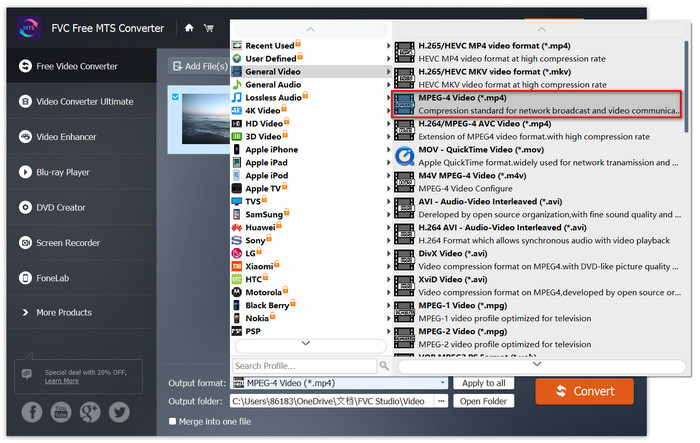This screenshot has height=443, width=700.
Task: Choose AVI Audio-Video Interleaved format
Action: (538, 208)
